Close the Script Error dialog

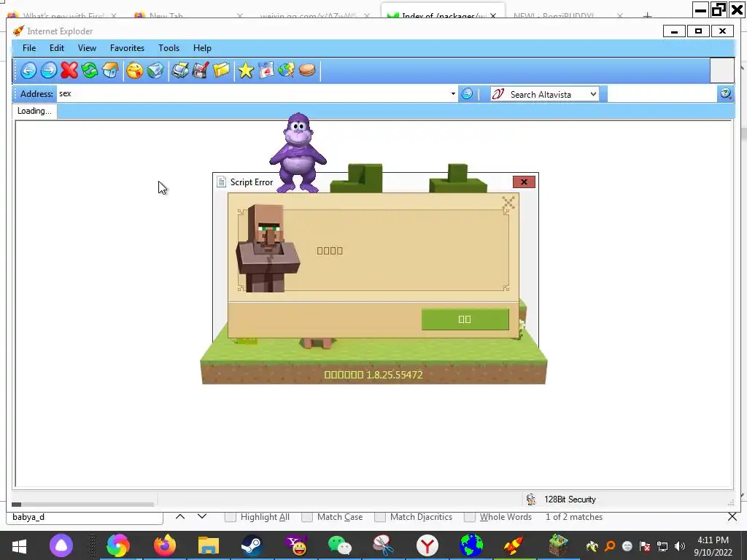(524, 182)
